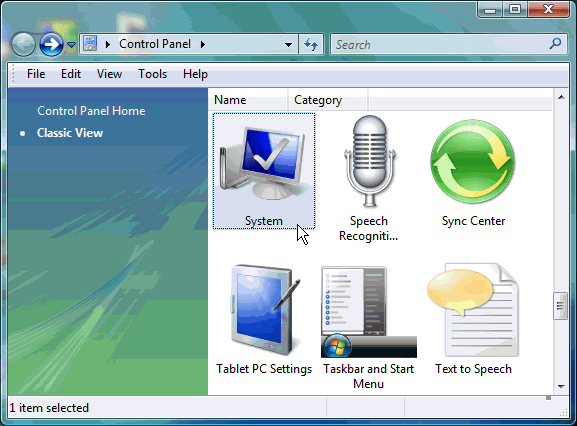Click the Refresh icon beside address bar
This screenshot has width=577, height=426.
pyautogui.click(x=311, y=45)
